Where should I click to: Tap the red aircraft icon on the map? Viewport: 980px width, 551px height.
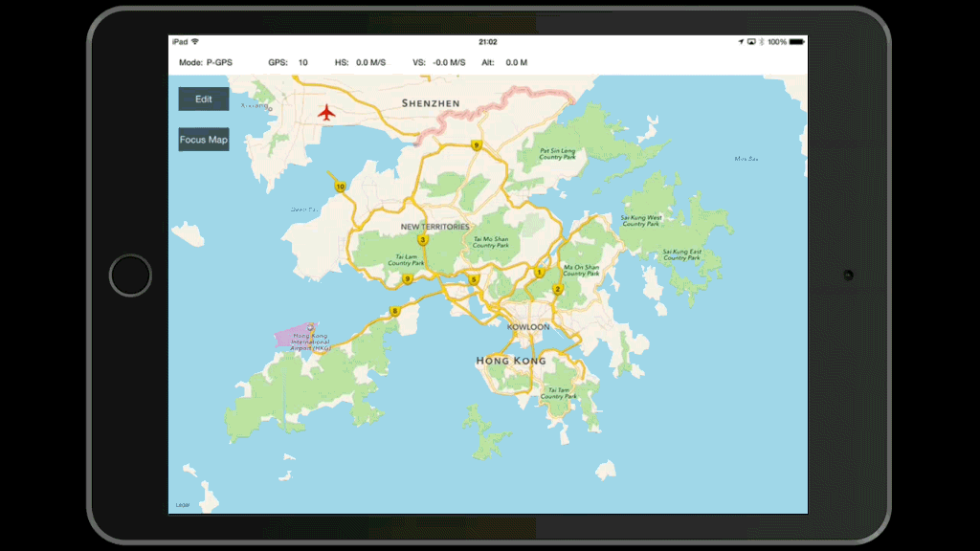click(327, 113)
